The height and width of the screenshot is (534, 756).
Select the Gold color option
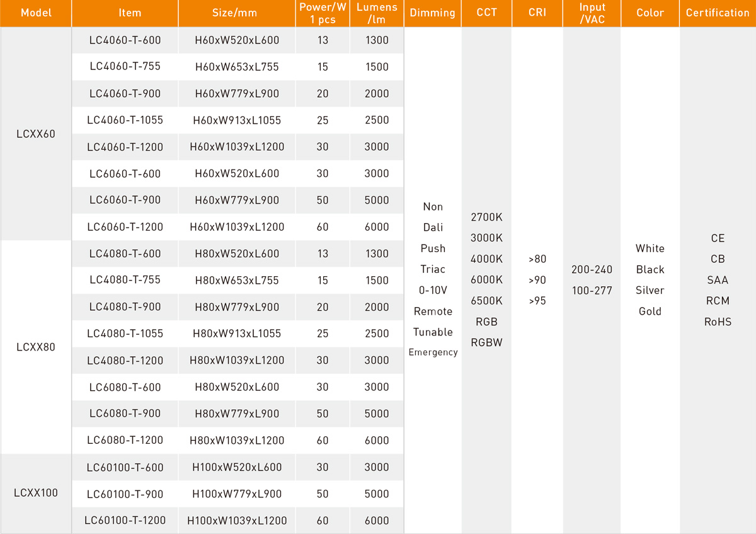(x=650, y=311)
